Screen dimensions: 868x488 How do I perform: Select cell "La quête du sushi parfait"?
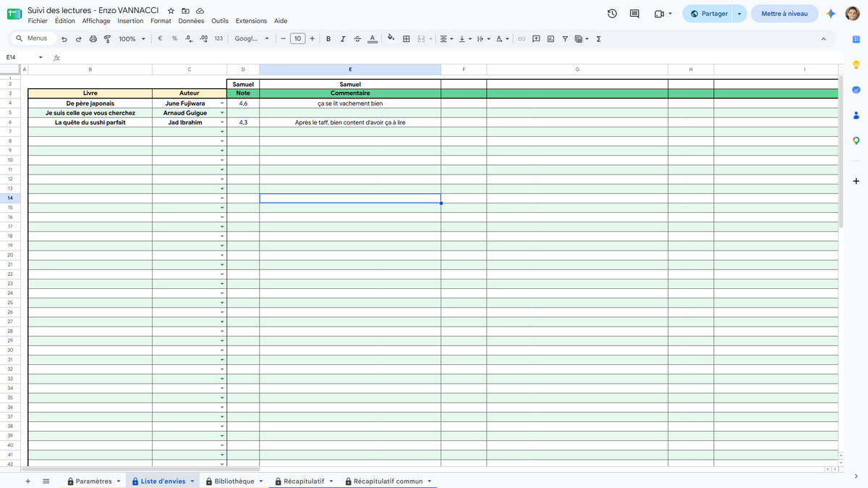click(x=90, y=122)
